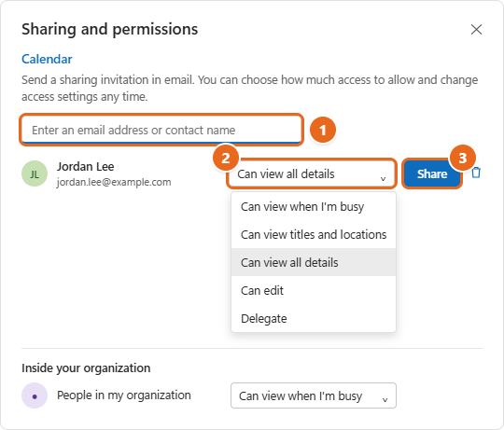The width and height of the screenshot is (504, 430).
Task: Click the People in my organization avatar
Action: tap(35, 395)
